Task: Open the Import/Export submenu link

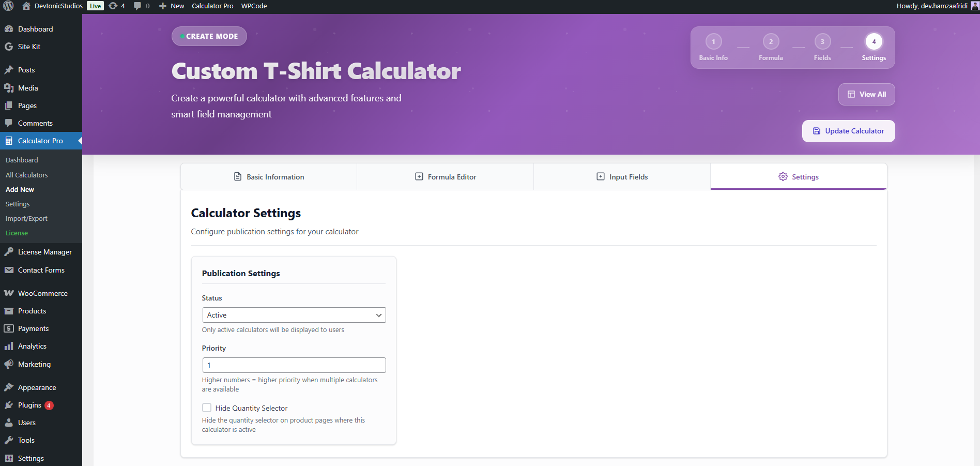Action: tap(26, 218)
